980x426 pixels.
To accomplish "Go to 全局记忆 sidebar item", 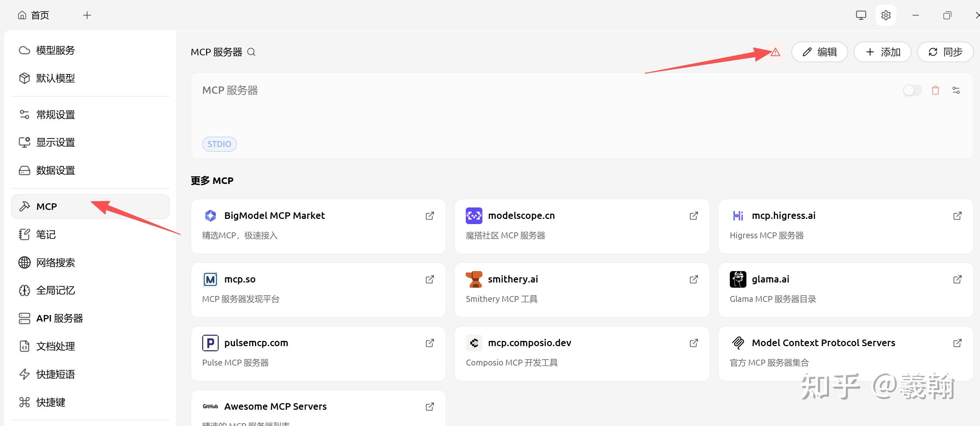I will [x=55, y=290].
